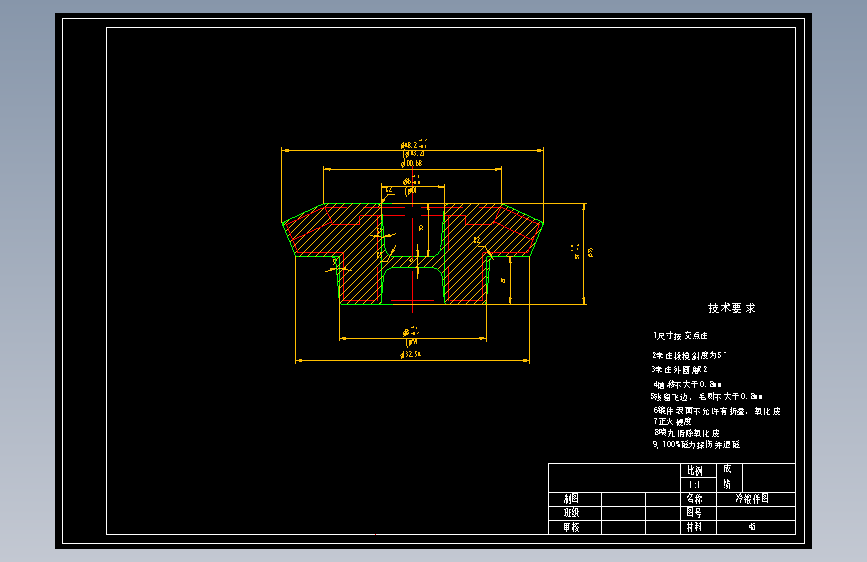The height and width of the screenshot is (562, 867).
Task: Select the 材料 label cell
Action: point(698,527)
